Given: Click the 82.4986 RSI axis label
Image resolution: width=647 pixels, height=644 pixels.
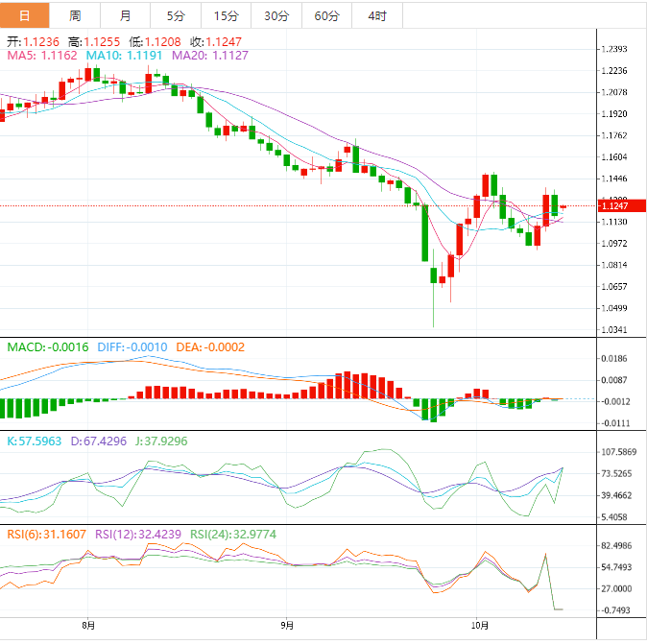Looking at the screenshot, I should (616, 546).
